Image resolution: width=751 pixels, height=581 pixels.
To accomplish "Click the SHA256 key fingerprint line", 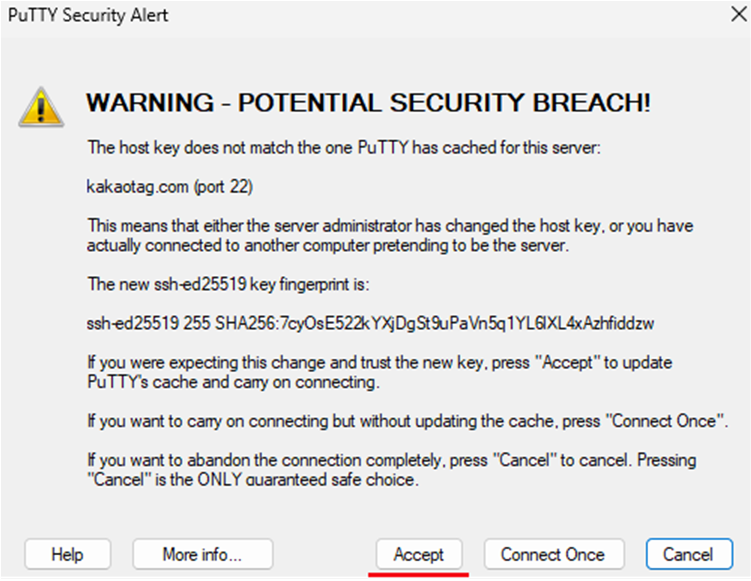I will point(370,323).
